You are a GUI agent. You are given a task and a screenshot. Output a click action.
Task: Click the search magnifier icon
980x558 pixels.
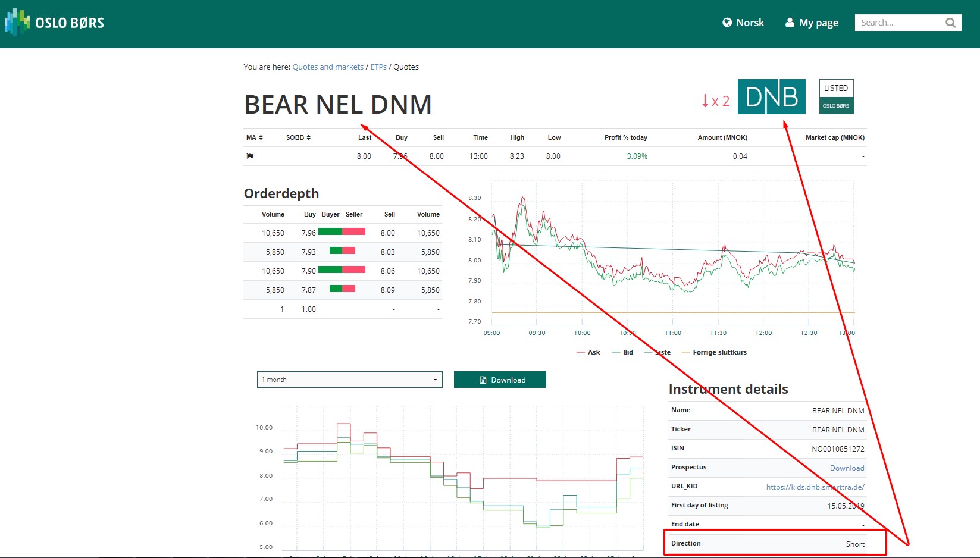(950, 23)
